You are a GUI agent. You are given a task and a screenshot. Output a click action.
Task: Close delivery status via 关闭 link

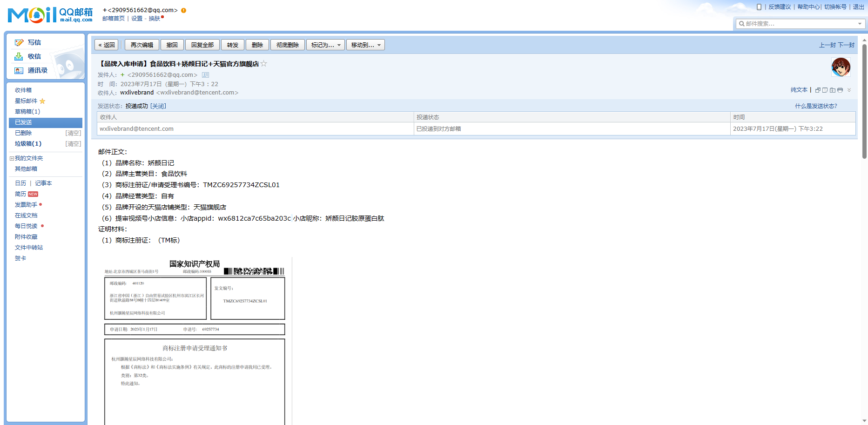158,106
